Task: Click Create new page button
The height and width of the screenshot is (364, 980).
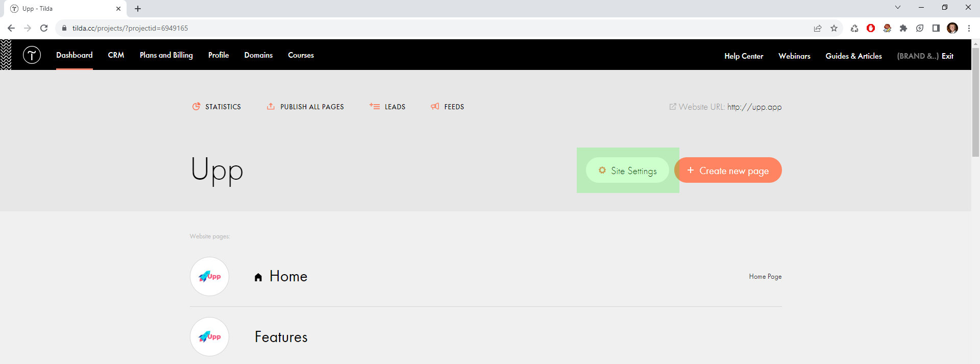Action: [728, 170]
